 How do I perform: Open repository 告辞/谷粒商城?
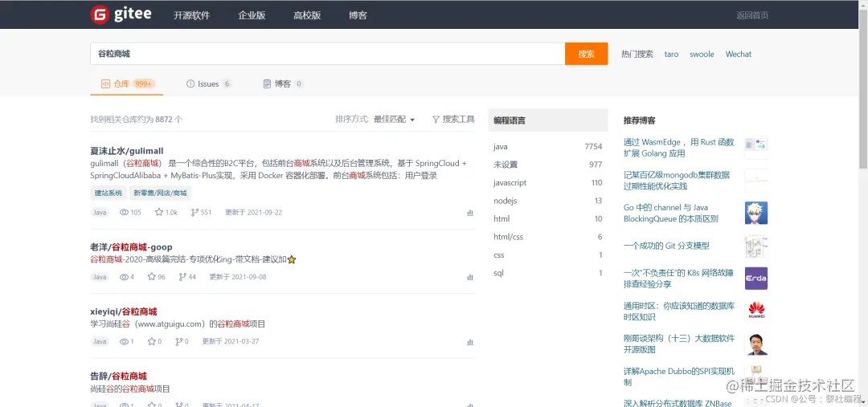coord(118,376)
